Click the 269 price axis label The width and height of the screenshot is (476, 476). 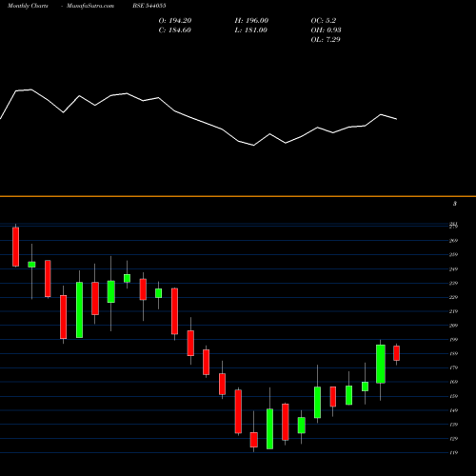click(x=453, y=241)
